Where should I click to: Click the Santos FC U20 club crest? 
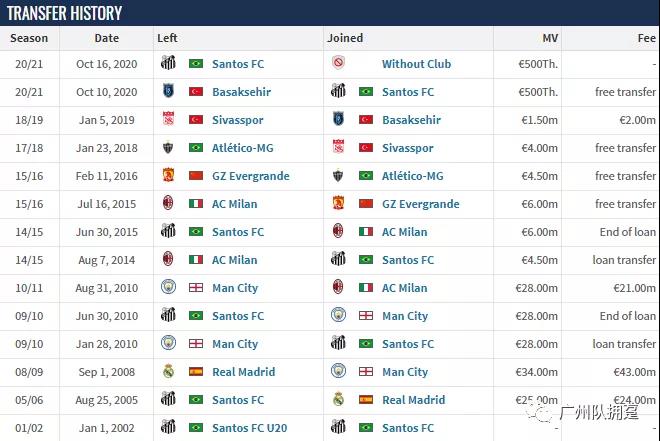[168, 427]
